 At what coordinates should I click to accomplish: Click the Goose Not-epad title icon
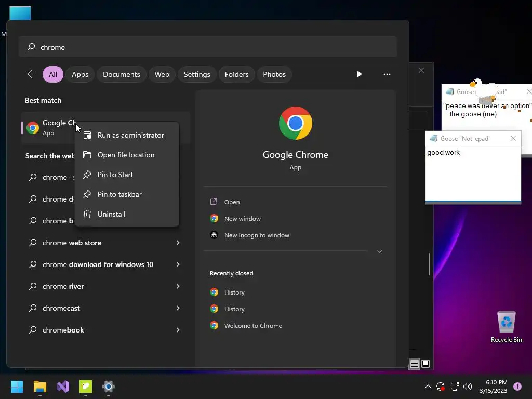click(434, 138)
